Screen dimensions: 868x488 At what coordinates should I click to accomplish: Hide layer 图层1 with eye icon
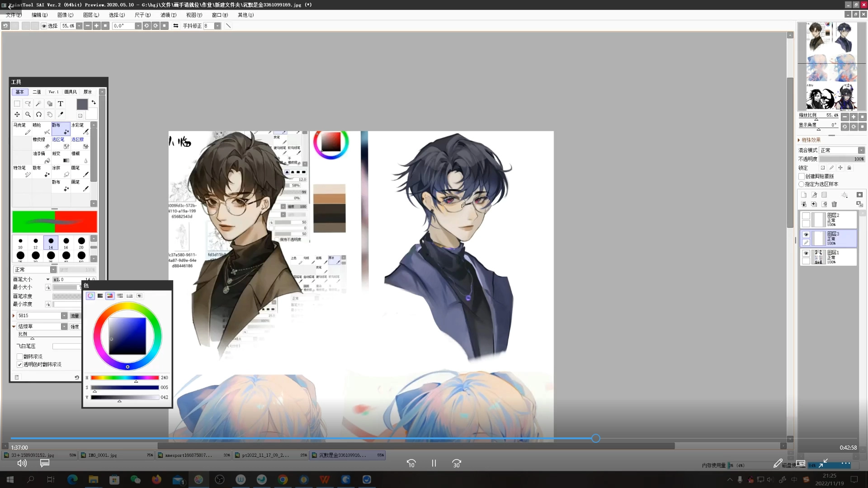(x=806, y=253)
